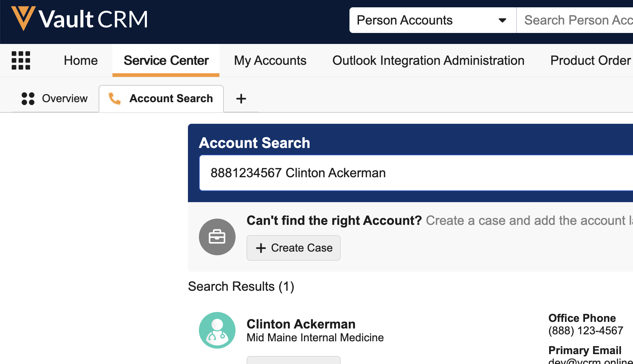
Task: Click Mid Maine Internal Medicine
Action: 315,338
